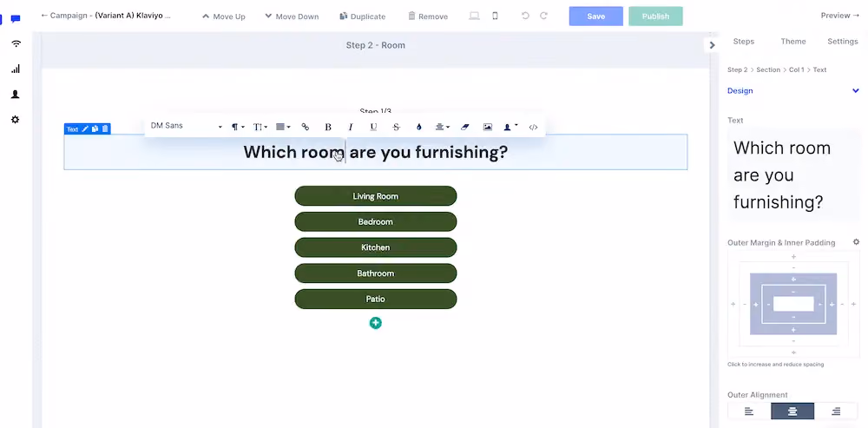Open Preview link
Screen dimensions: 868x428
pyautogui.click(x=839, y=16)
